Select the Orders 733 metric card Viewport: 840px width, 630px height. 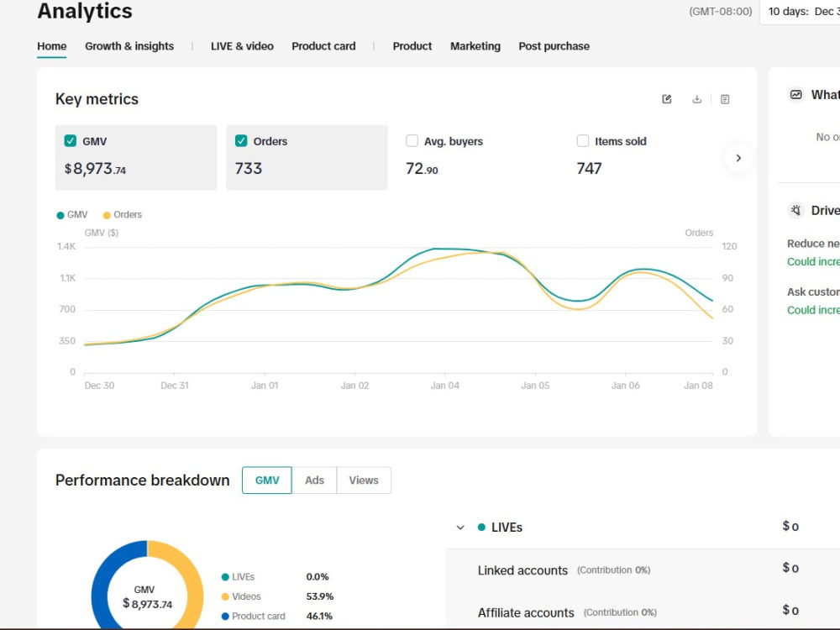point(307,158)
